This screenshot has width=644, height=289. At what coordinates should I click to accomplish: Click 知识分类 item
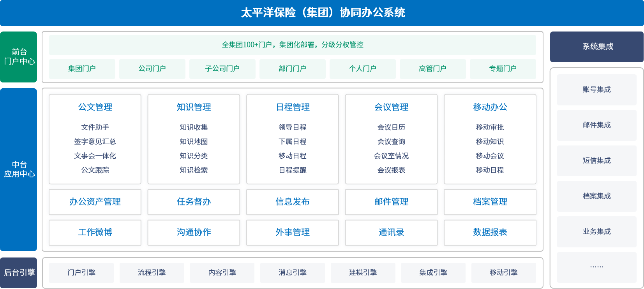[x=194, y=156]
